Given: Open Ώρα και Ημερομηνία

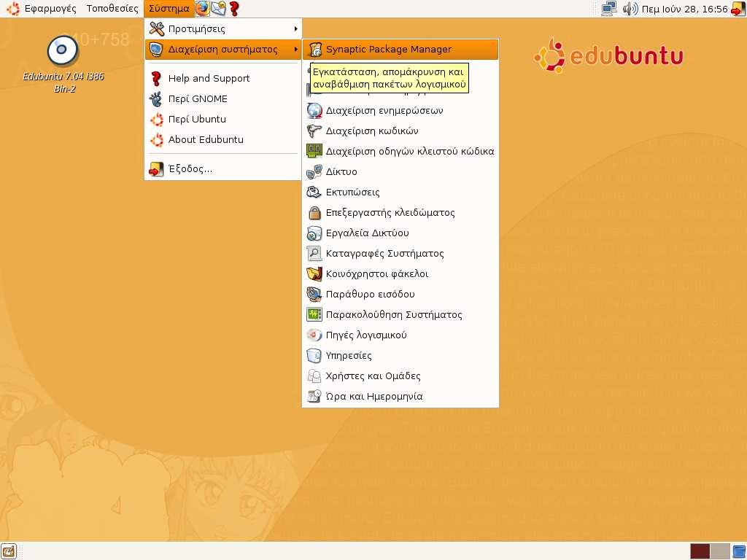Looking at the screenshot, I should [400, 397].
